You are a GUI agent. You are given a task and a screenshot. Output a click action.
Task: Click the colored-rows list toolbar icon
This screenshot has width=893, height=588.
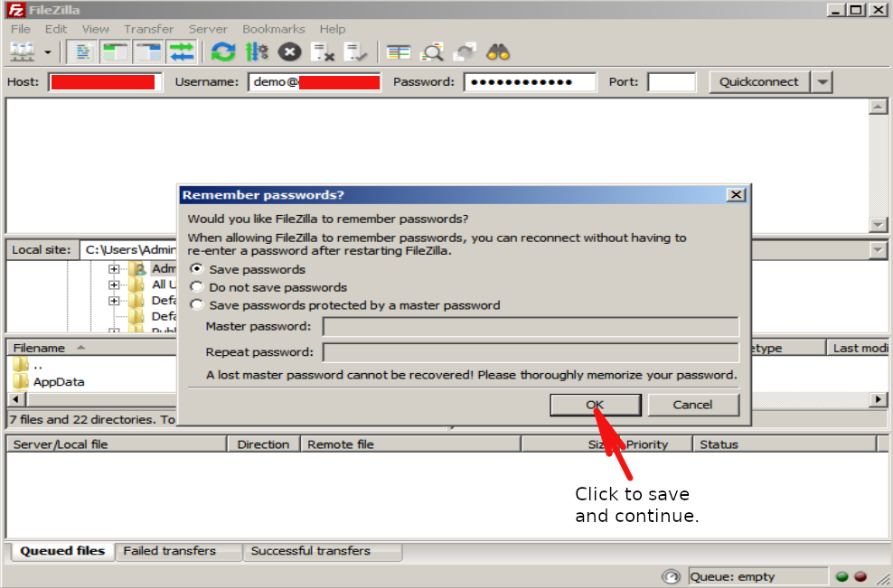click(398, 52)
